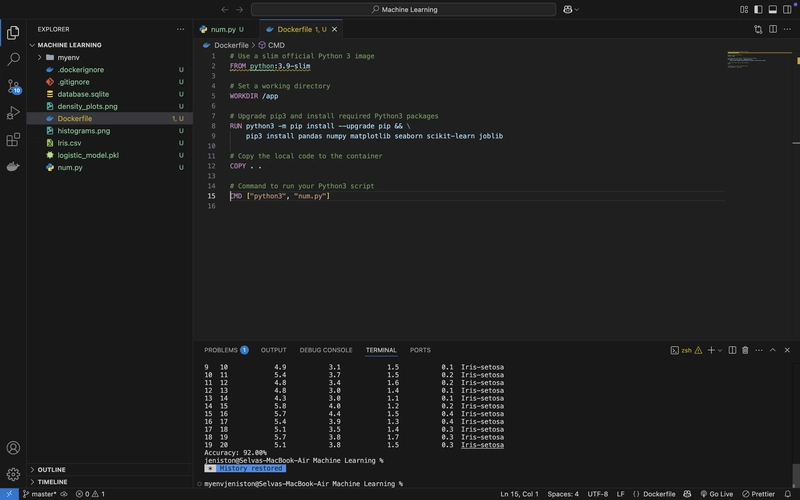Screen dimensions: 800x500
Task: Select the Dockerfile editor tab
Action: tap(301, 30)
